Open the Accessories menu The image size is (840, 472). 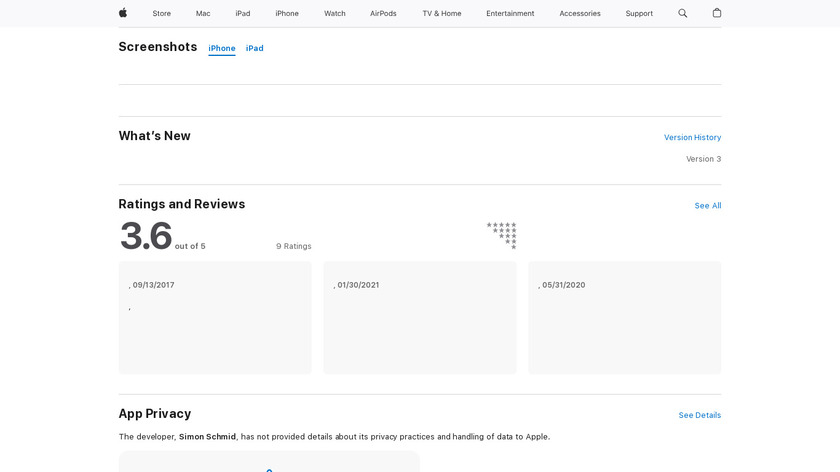pyautogui.click(x=580, y=13)
